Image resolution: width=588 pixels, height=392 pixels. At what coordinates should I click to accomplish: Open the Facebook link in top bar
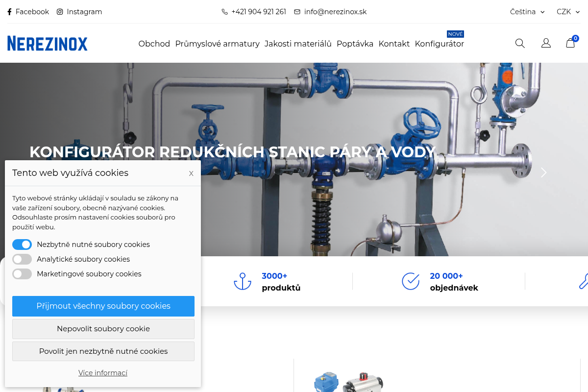click(28, 12)
